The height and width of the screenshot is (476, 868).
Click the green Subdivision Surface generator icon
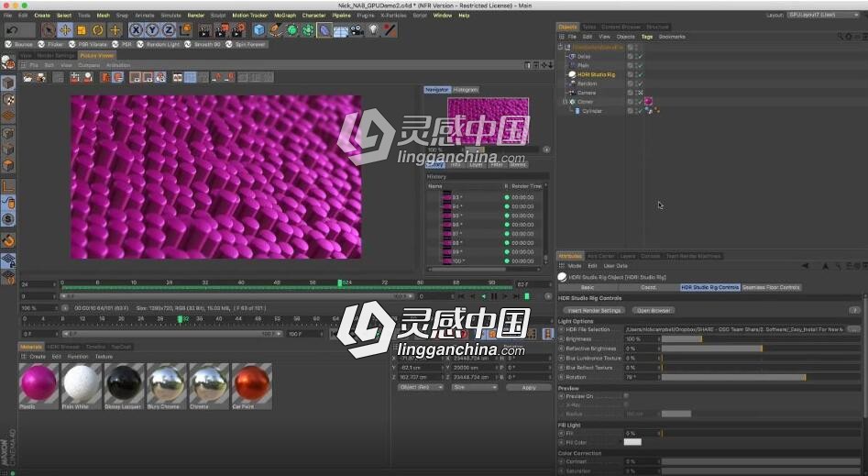(291, 30)
